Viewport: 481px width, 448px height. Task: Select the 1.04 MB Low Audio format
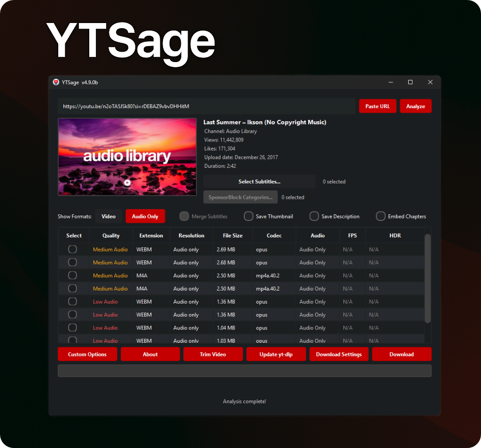72,327
